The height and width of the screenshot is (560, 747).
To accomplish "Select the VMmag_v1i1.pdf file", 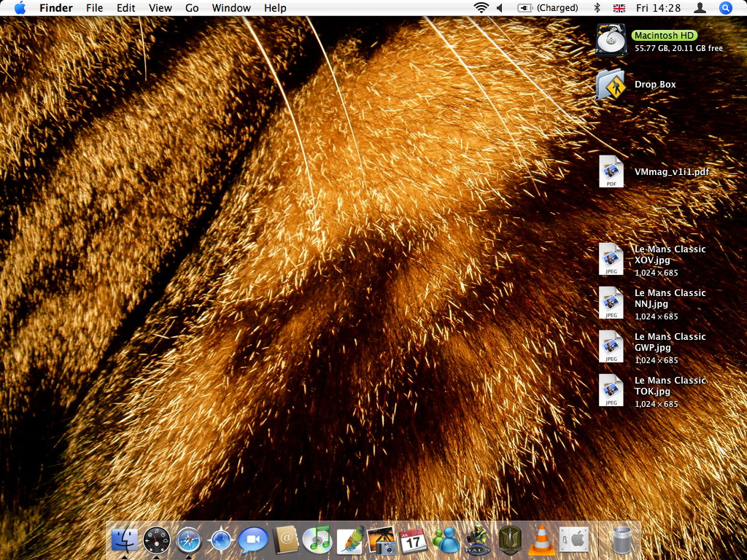I will click(611, 171).
